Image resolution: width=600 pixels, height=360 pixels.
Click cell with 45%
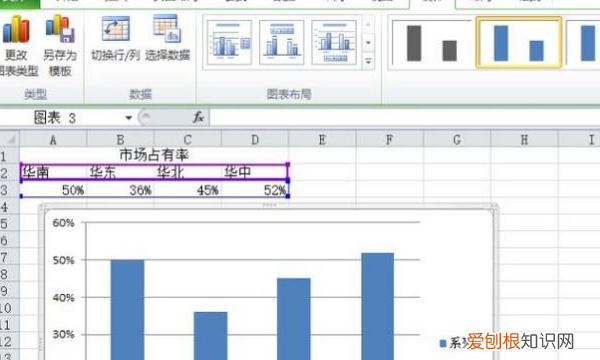coord(188,189)
